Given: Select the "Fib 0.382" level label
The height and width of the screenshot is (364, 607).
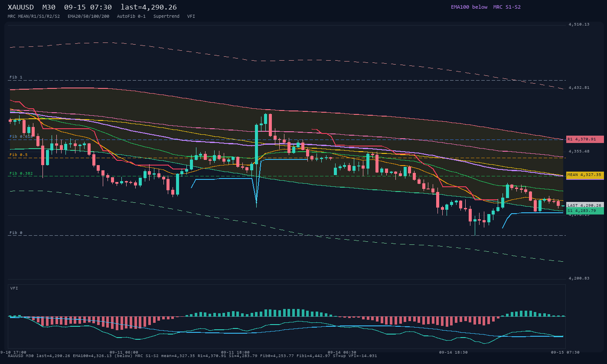Looking at the screenshot, I should (21, 173).
